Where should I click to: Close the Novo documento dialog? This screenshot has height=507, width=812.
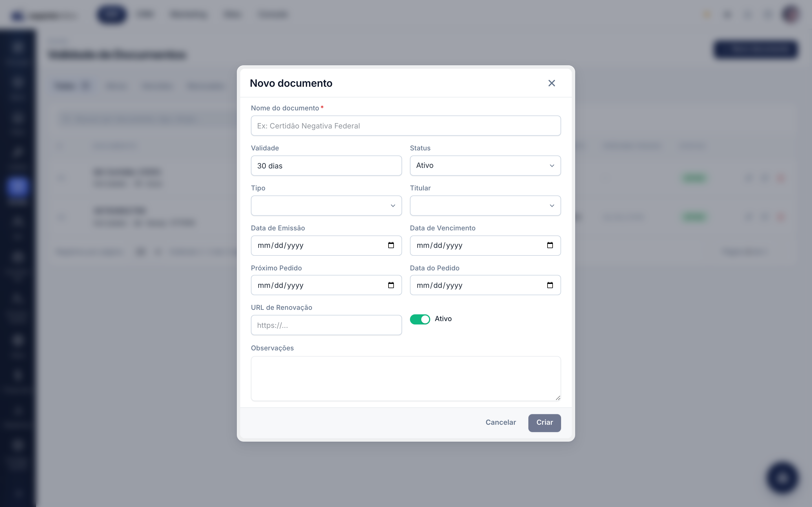[551, 83]
